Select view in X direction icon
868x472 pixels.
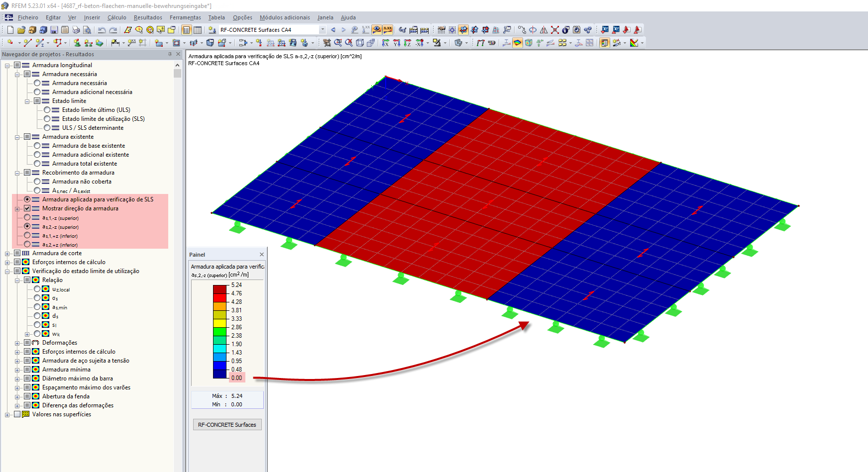386,43
